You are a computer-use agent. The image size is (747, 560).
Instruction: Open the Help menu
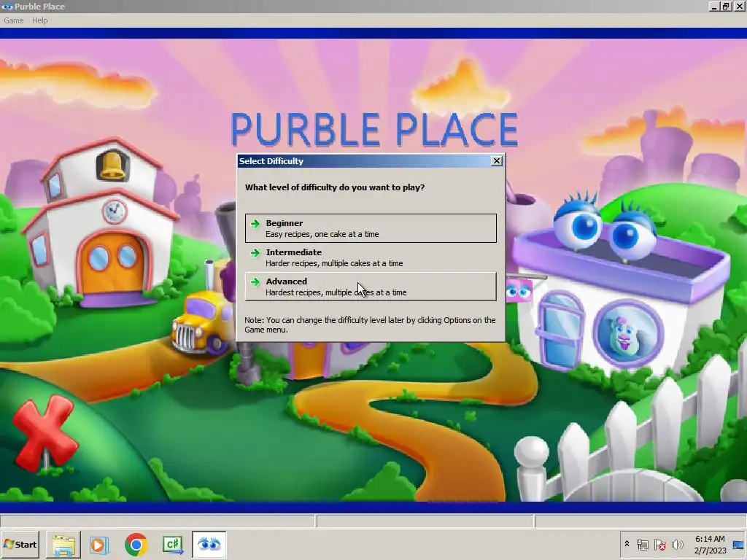[40, 20]
